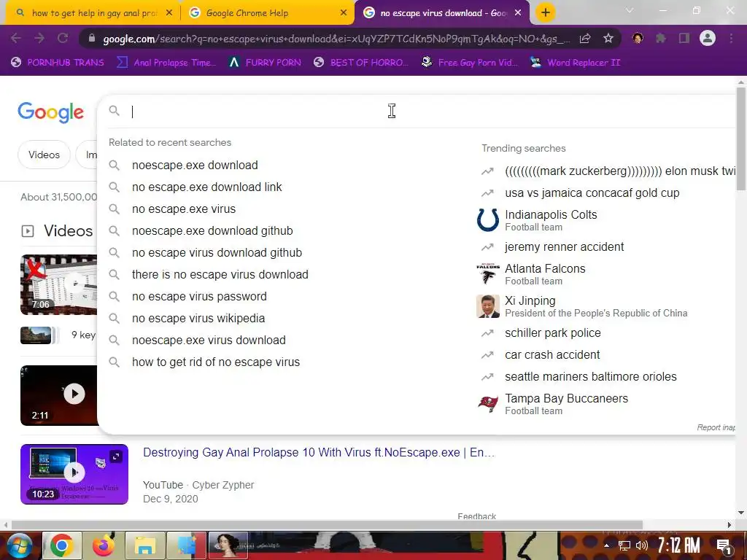The width and height of the screenshot is (747, 560).
Task: Choose suggestion 'no escape virus password'
Action: point(199,297)
